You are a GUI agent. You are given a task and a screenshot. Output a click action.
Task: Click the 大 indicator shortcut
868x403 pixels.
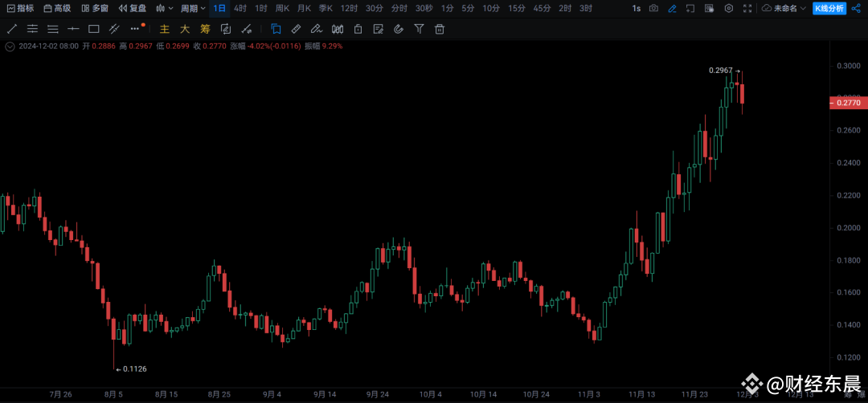(185, 29)
